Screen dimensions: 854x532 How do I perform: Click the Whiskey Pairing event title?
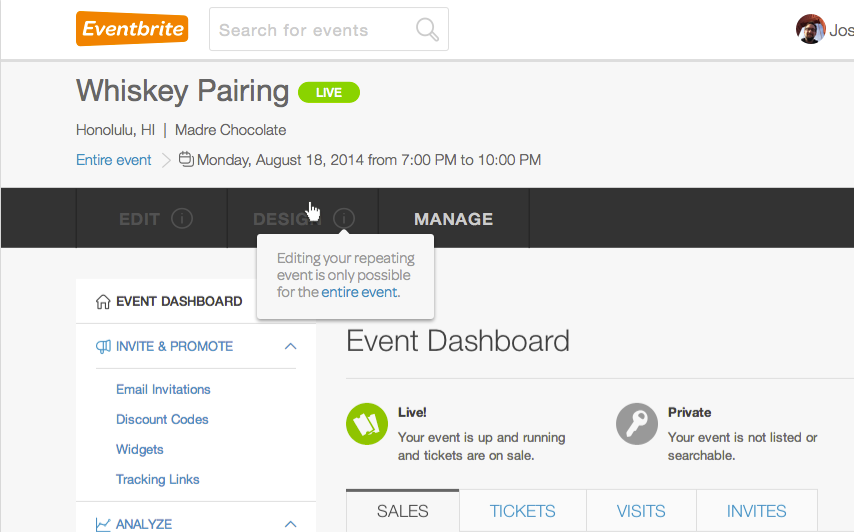click(182, 91)
